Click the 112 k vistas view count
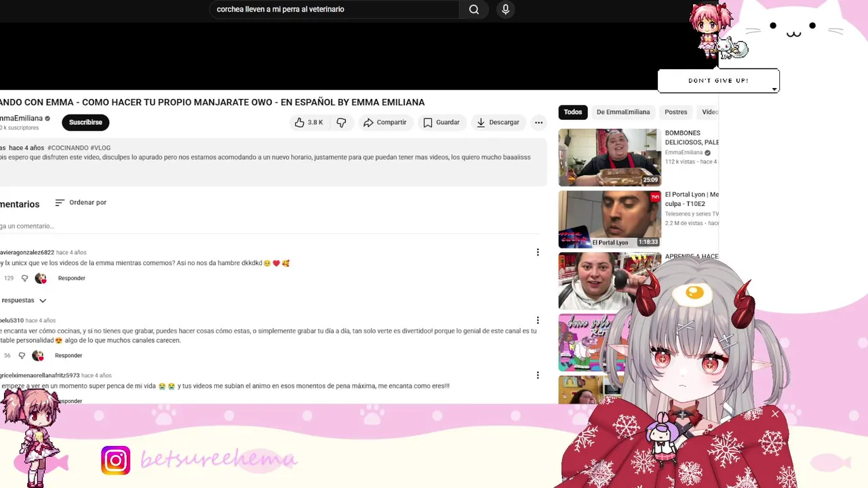The height and width of the screenshot is (488, 868). click(679, 162)
